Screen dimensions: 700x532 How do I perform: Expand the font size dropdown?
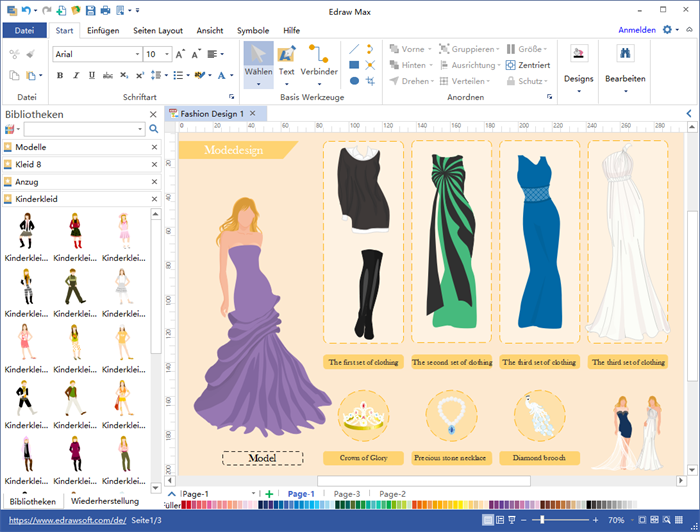[x=166, y=54]
